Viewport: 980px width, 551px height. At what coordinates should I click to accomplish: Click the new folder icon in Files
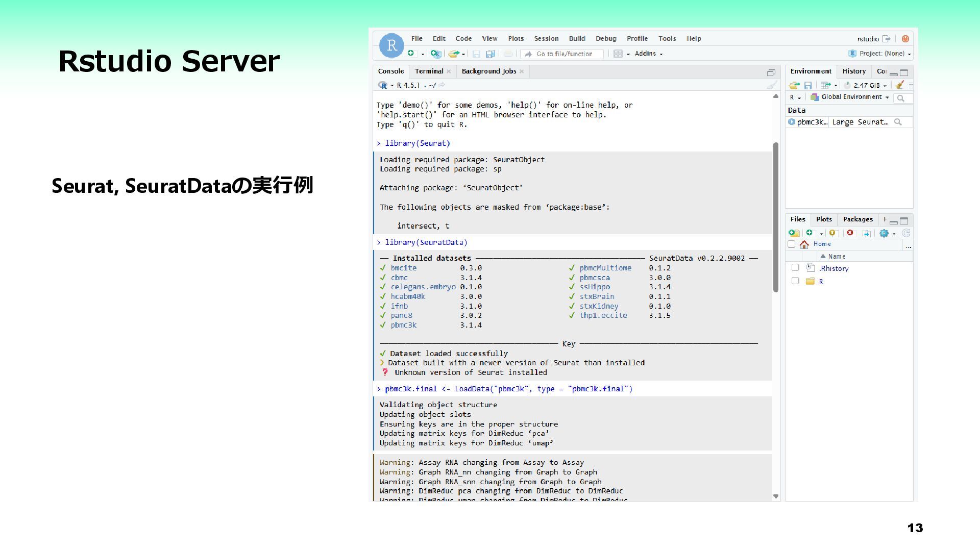(794, 233)
